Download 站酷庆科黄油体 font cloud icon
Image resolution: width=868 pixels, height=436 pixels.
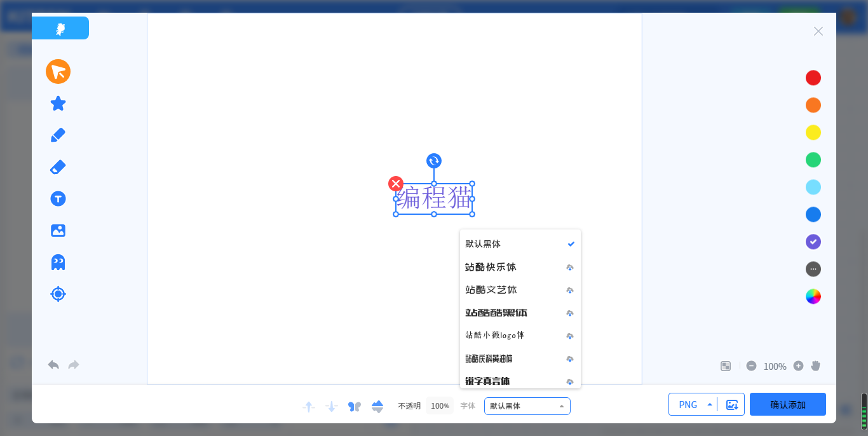570,359
